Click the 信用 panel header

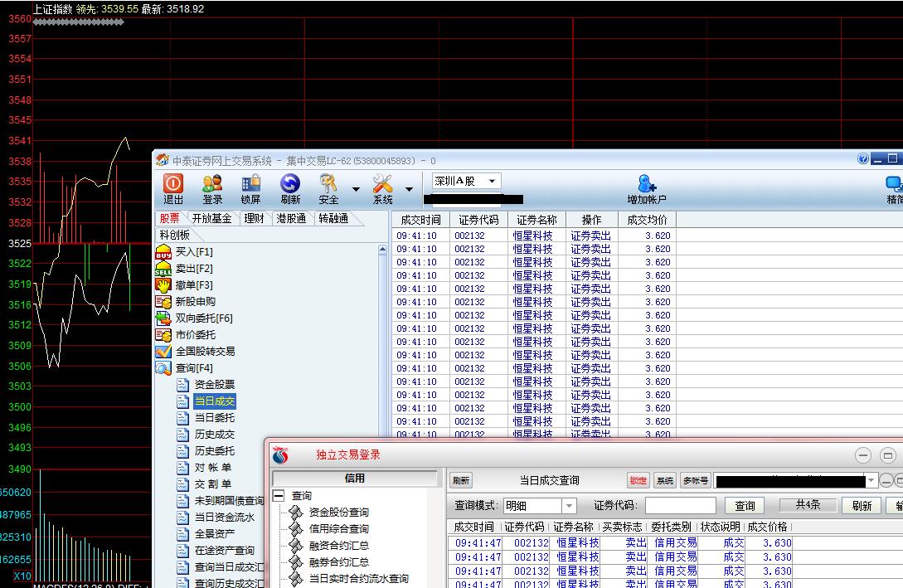[355, 478]
